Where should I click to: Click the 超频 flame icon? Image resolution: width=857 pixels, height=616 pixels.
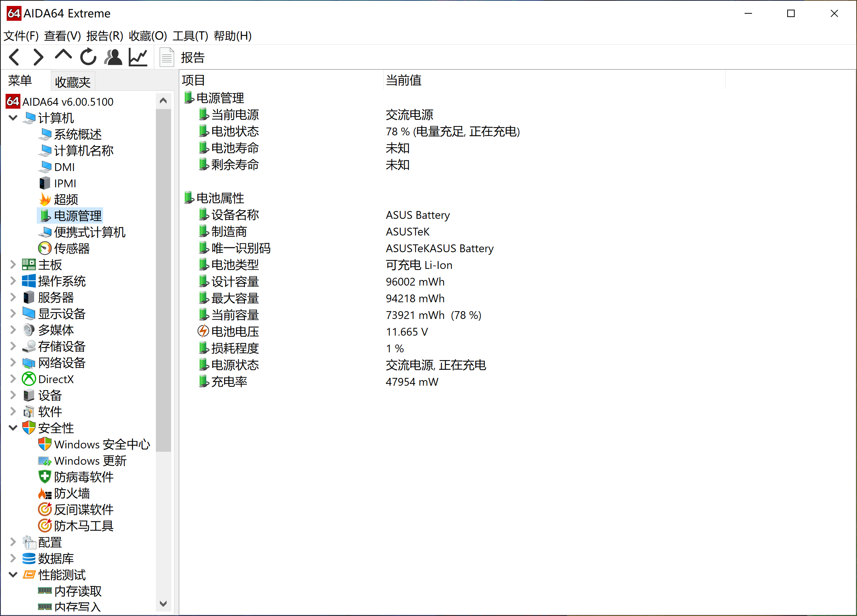[45, 200]
